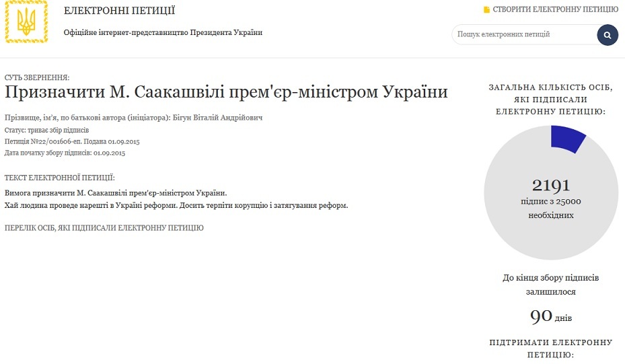Select the Текст електронної петиції heading

[x=60, y=178]
